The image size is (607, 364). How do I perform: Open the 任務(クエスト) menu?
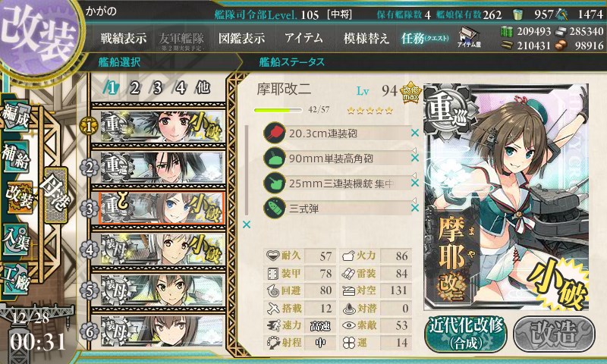[x=425, y=38]
